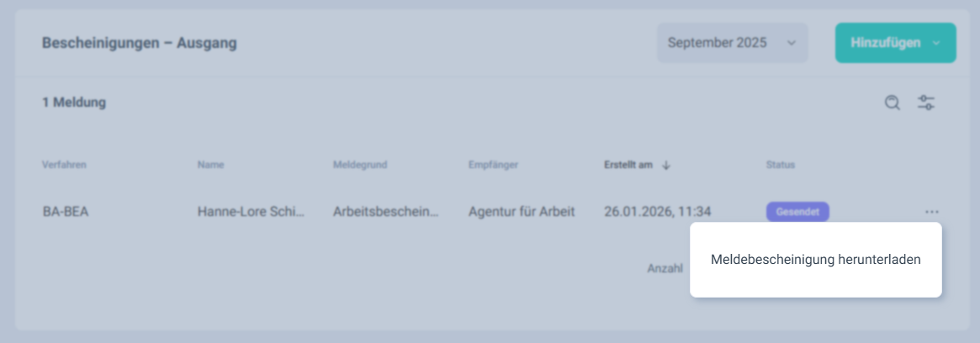980x343 pixels.
Task: Select Meldebescheinigung herunterladen menu entry
Action: click(x=816, y=260)
